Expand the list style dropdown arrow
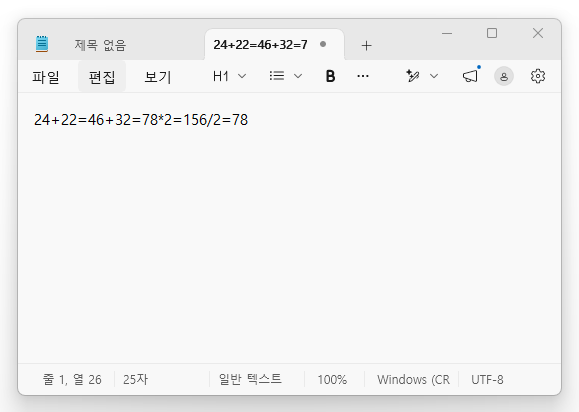Viewport: 579px width, 412px height. tap(298, 76)
